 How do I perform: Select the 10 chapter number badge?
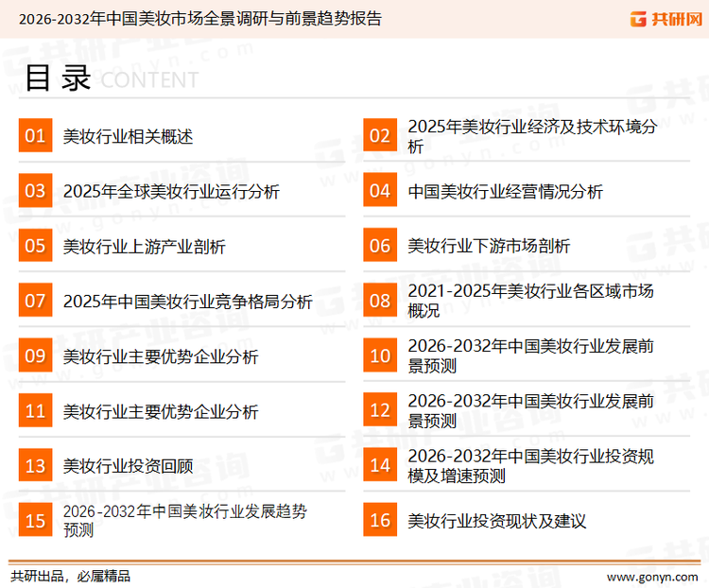[380, 356]
